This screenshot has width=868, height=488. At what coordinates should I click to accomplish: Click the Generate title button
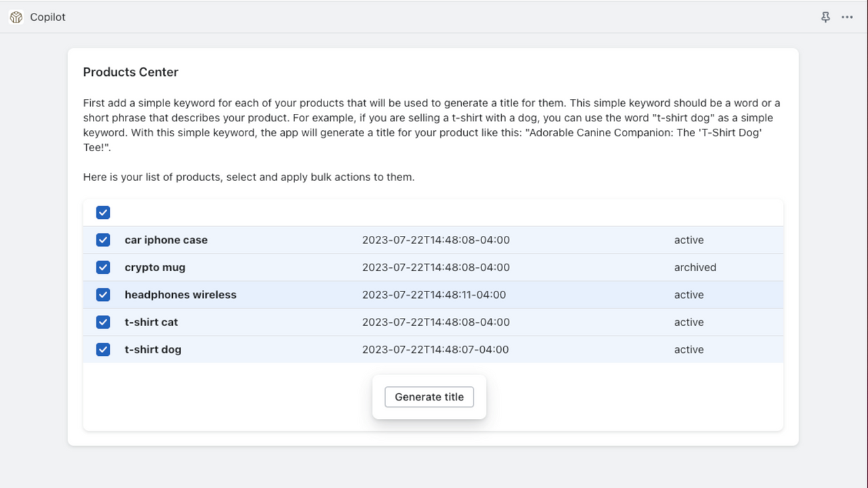coord(429,397)
